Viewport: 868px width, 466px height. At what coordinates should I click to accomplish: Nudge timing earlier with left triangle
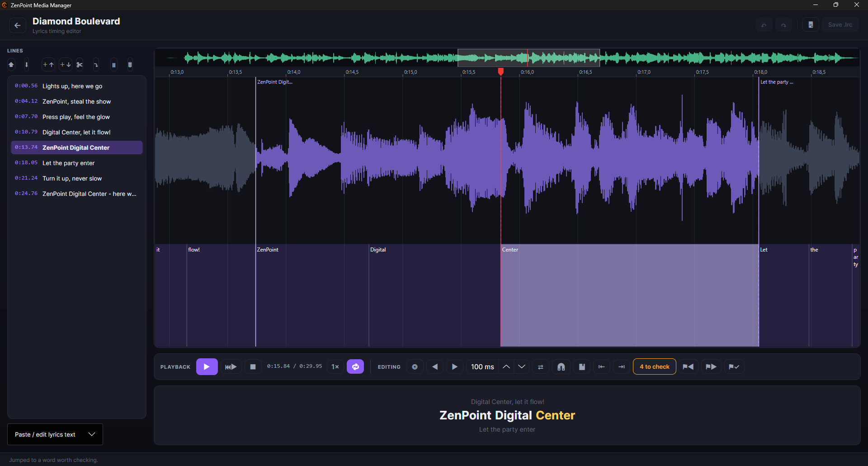435,366
